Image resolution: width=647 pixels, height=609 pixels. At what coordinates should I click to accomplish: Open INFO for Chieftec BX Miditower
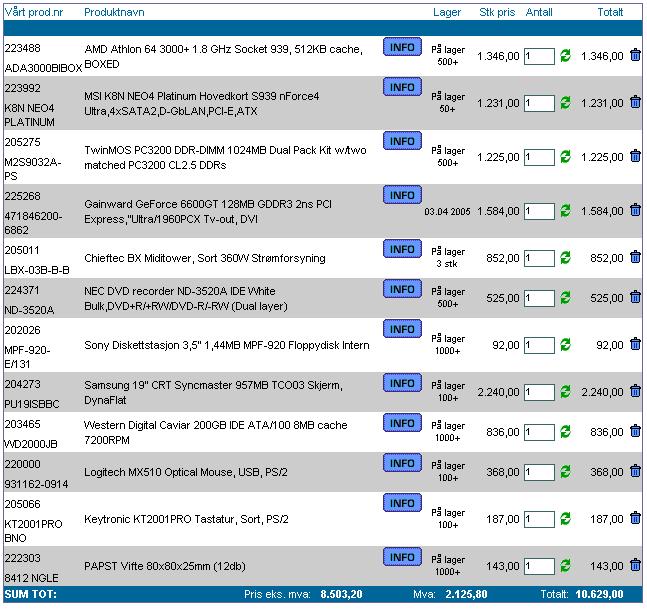pos(402,249)
